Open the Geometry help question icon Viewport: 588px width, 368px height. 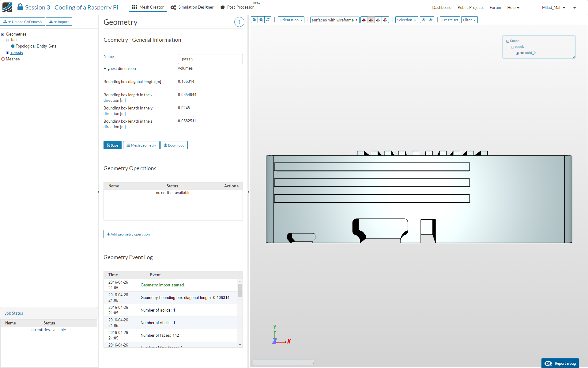(239, 22)
